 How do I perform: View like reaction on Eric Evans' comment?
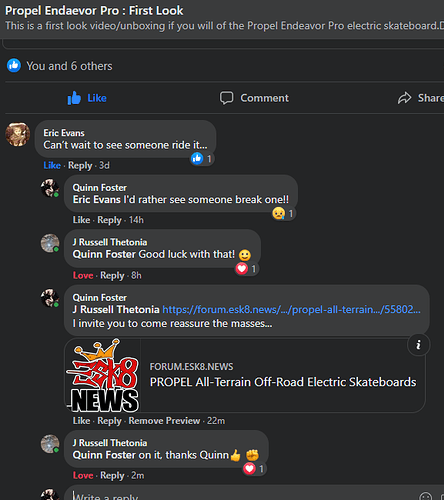point(201,159)
